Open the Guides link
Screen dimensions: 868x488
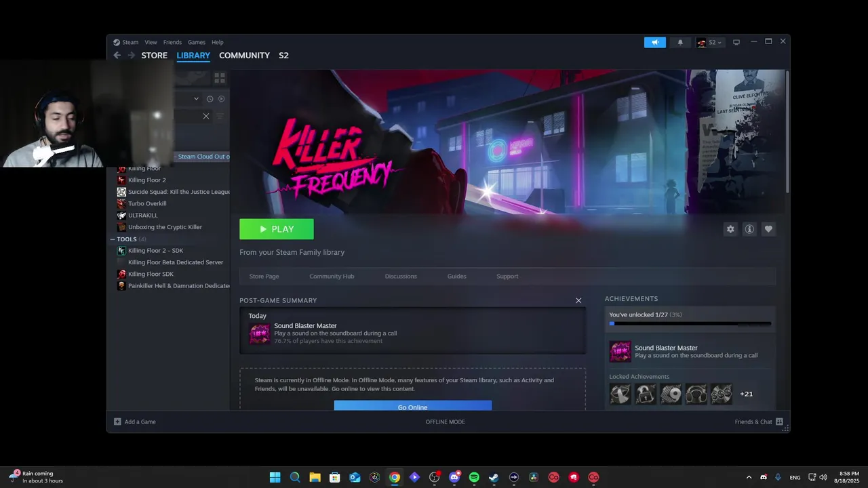[456, 277]
